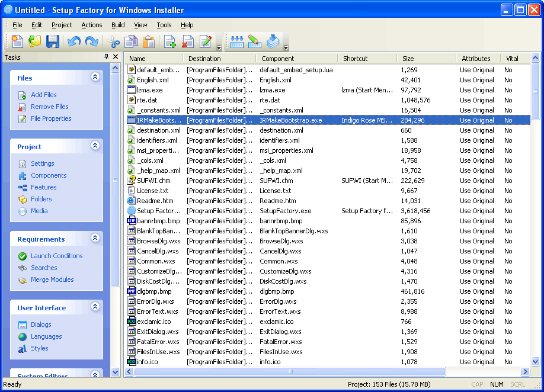
Task: Click the globe icon beside Languages
Action: [23, 336]
